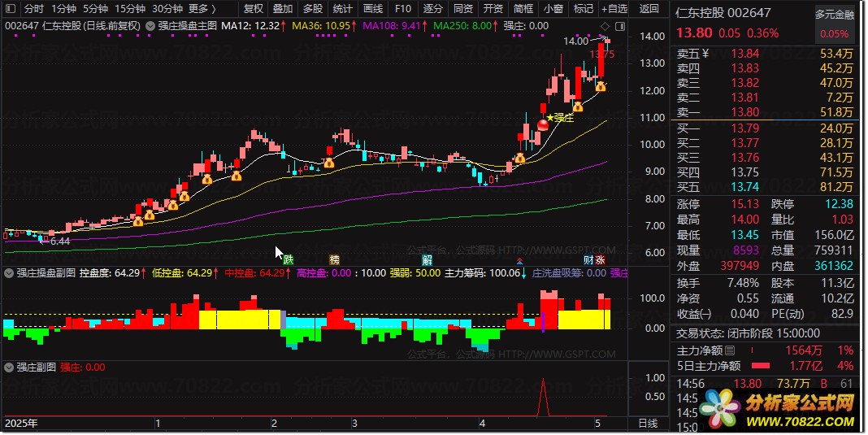Click the green 跌 event marker
The image size is (868, 435).
coord(288,260)
